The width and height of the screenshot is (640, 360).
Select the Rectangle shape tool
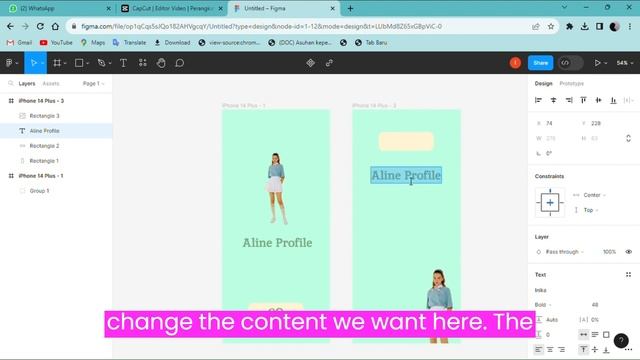[79, 63]
